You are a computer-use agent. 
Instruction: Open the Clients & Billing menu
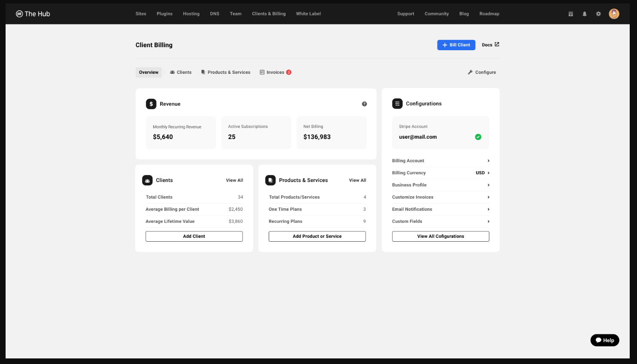pyautogui.click(x=269, y=13)
